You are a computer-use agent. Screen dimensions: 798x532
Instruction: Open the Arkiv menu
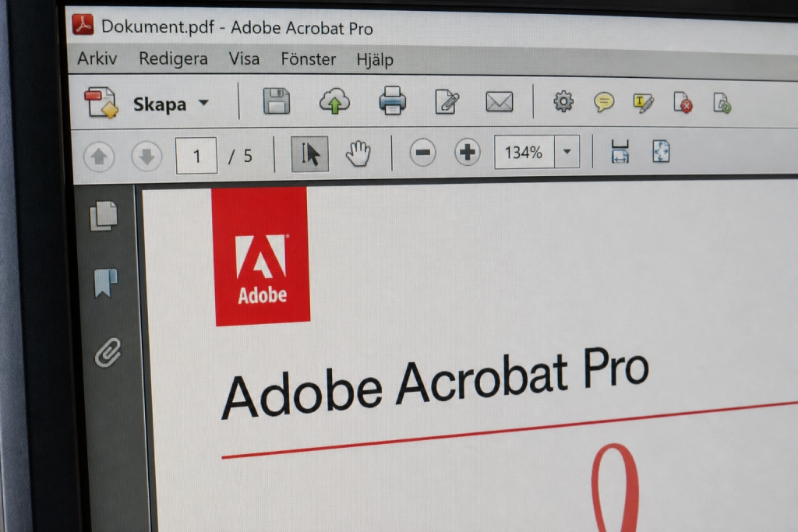point(97,58)
